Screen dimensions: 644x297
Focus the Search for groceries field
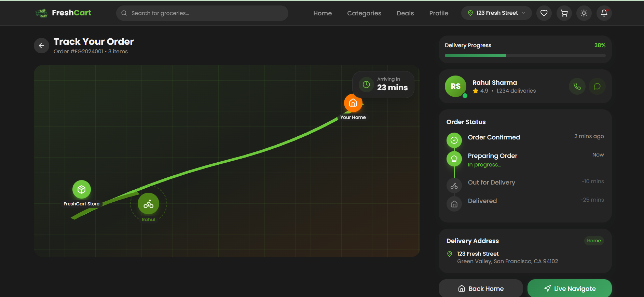click(x=202, y=13)
